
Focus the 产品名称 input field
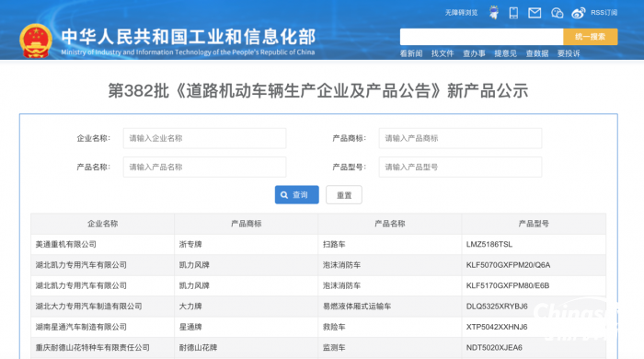(x=204, y=168)
